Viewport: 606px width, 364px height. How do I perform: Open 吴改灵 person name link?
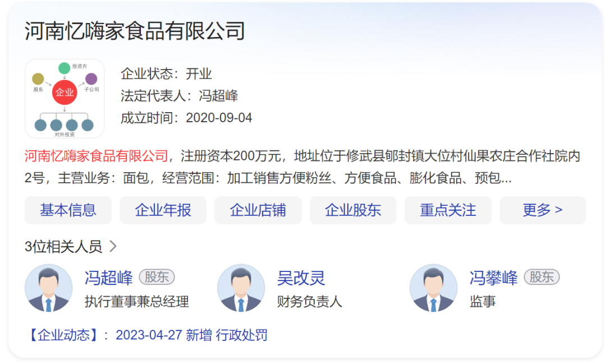[301, 278]
